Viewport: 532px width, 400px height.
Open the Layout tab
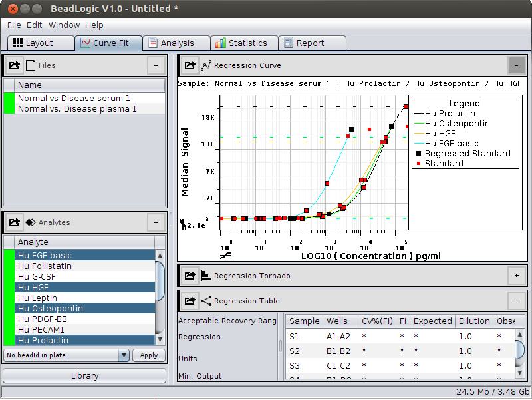point(41,43)
